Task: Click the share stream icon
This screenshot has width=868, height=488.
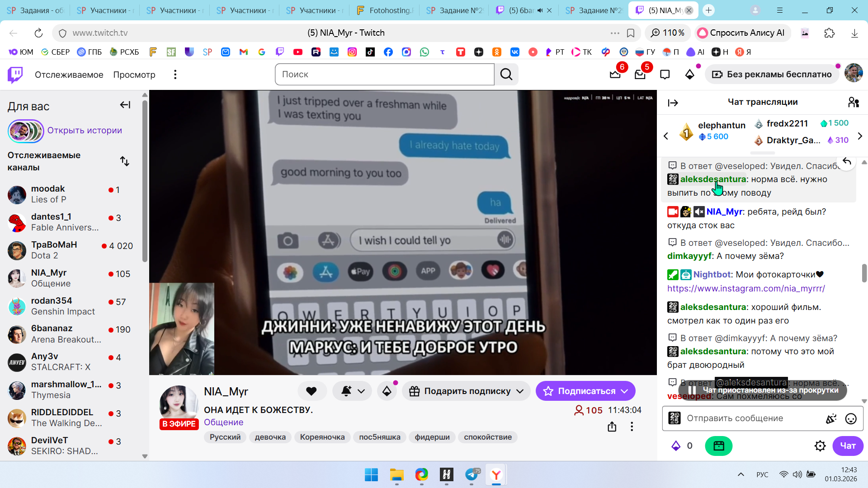Action: [612, 427]
